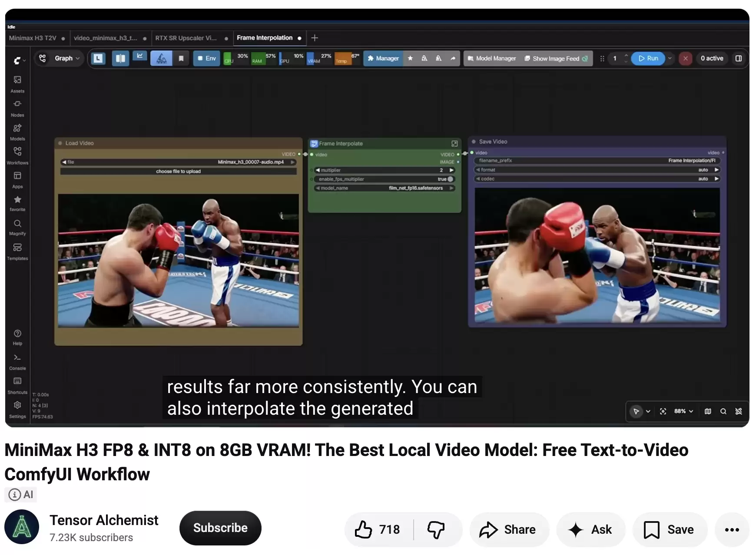The width and height of the screenshot is (756, 555).
Task: Open the zoom 88% dropdown
Action: tap(683, 411)
